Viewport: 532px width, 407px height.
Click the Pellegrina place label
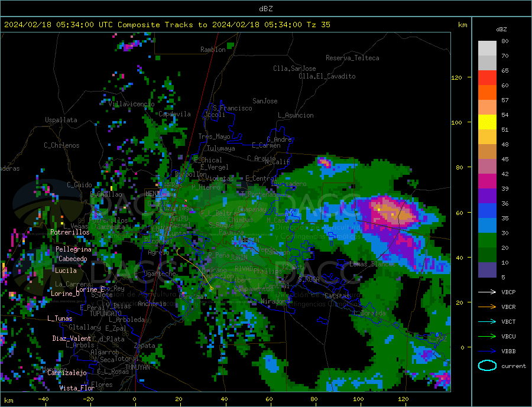pos(74,250)
